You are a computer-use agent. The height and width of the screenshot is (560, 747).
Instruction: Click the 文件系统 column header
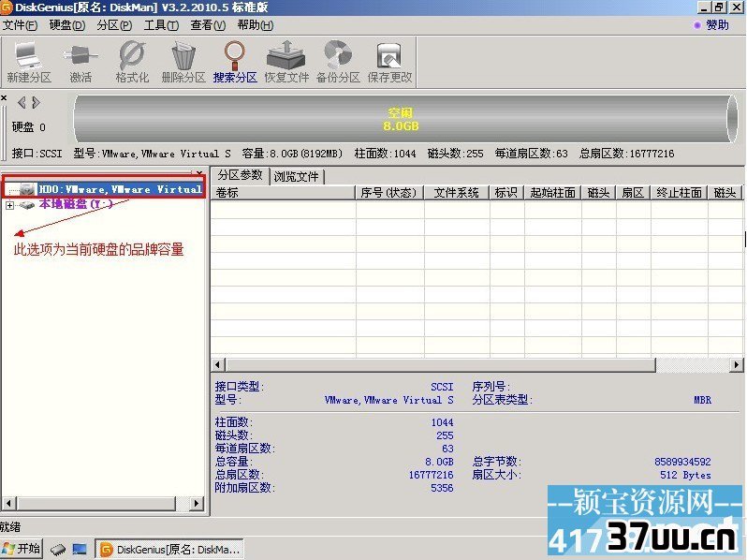coord(457,193)
